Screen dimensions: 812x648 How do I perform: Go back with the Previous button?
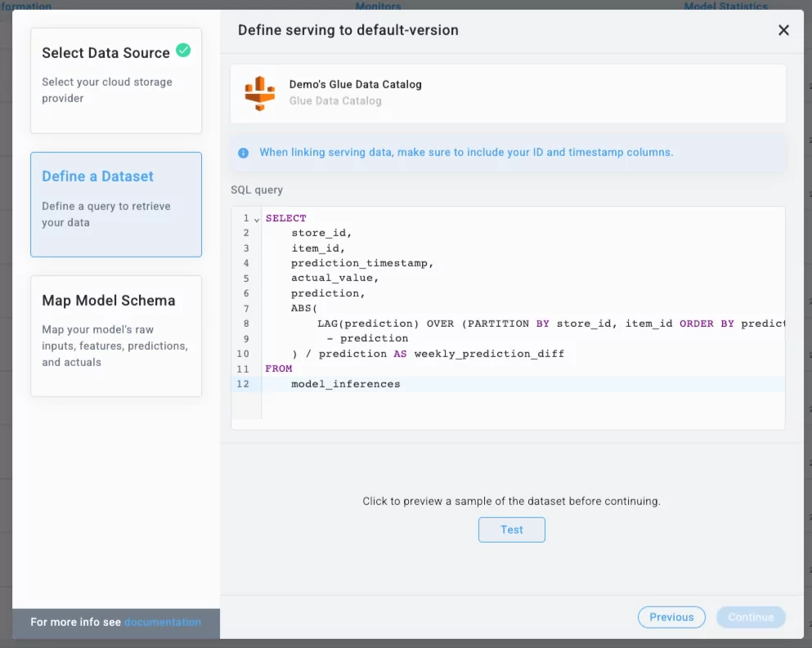coord(671,617)
